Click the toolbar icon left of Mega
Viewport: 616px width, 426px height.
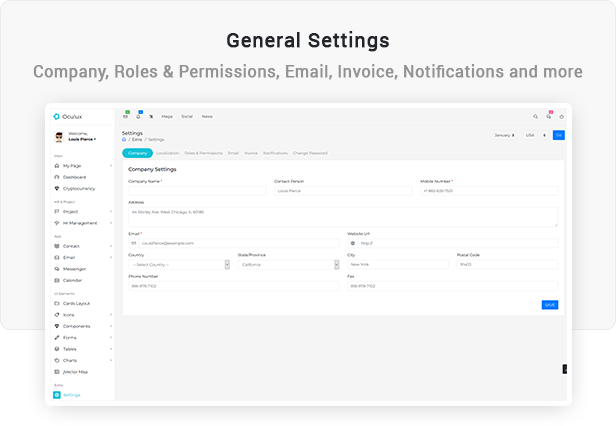click(151, 116)
